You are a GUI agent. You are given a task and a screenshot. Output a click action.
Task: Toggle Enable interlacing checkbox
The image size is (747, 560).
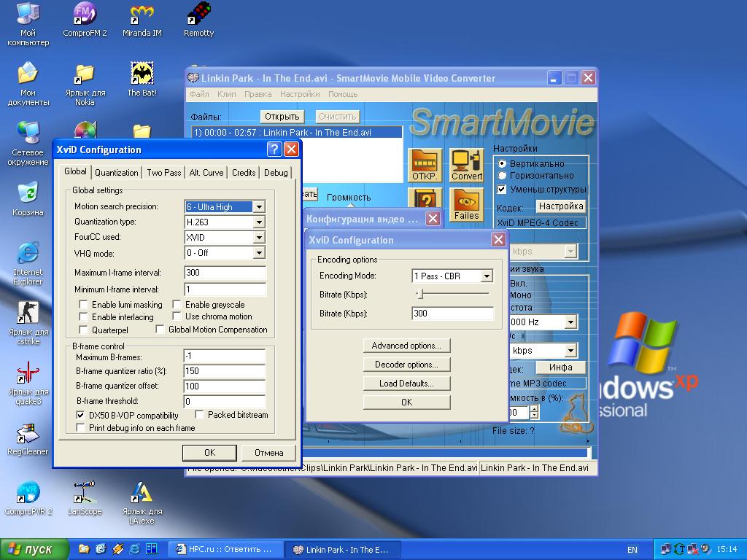(83, 316)
